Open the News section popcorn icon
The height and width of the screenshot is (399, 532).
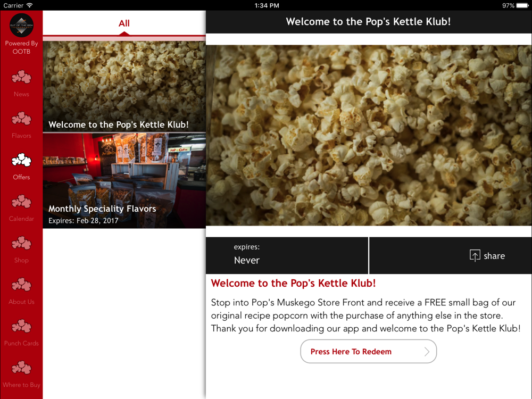[x=21, y=77]
